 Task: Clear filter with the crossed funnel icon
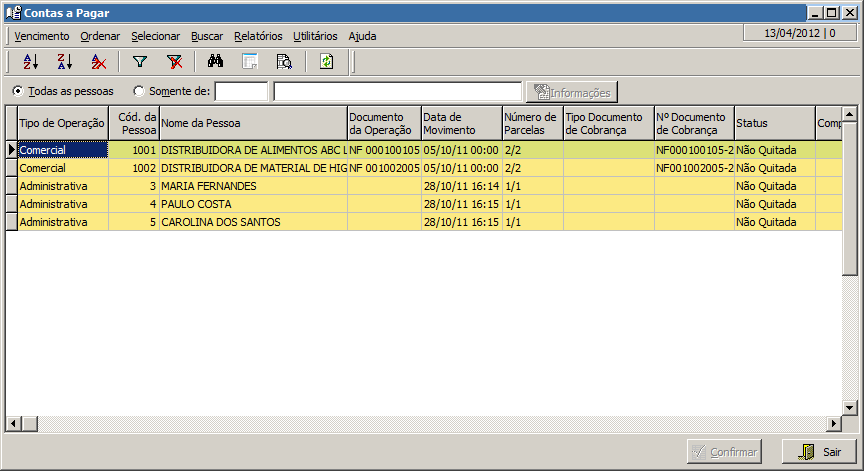174,62
